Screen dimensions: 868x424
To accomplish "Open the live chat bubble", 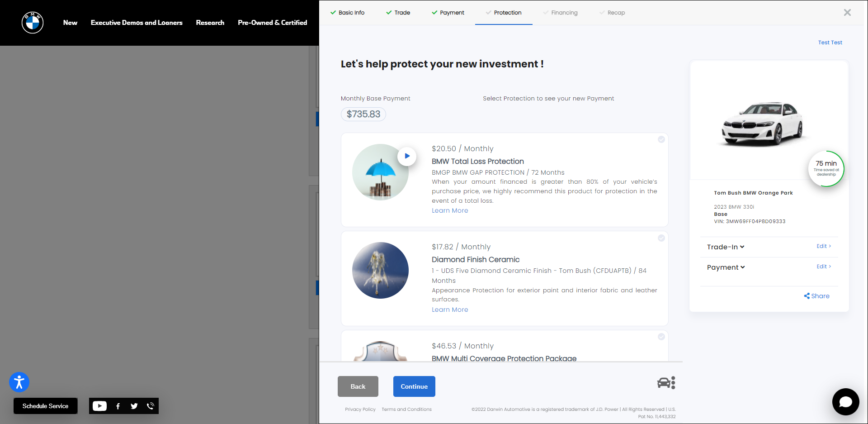I will pos(845,401).
